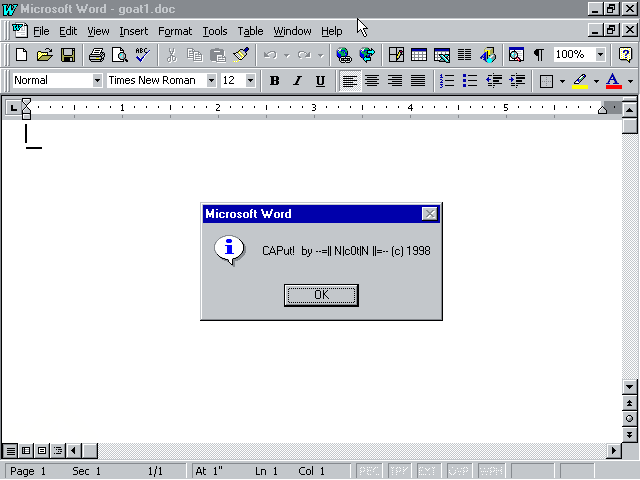This screenshot has height=480, width=640.
Task: Set text columns from the toolbar
Action: point(464,55)
